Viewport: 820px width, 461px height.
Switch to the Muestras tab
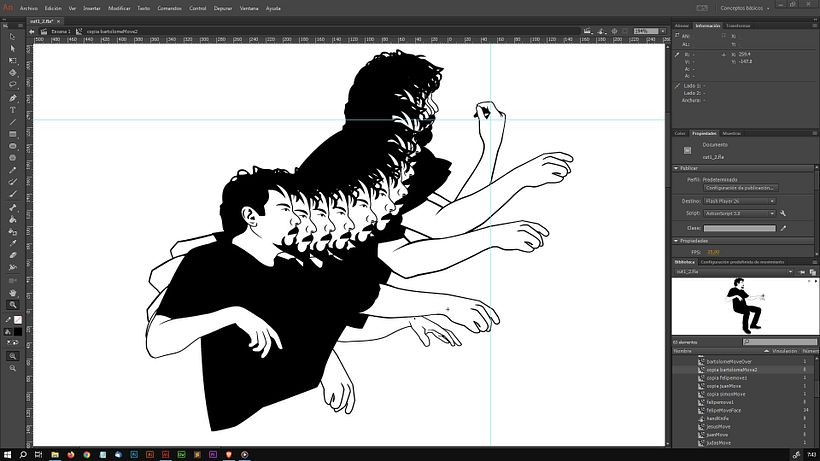(x=732, y=133)
